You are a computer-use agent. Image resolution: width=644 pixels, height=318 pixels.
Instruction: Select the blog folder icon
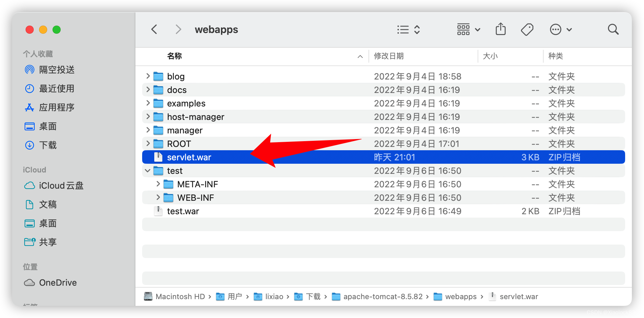[x=158, y=76]
